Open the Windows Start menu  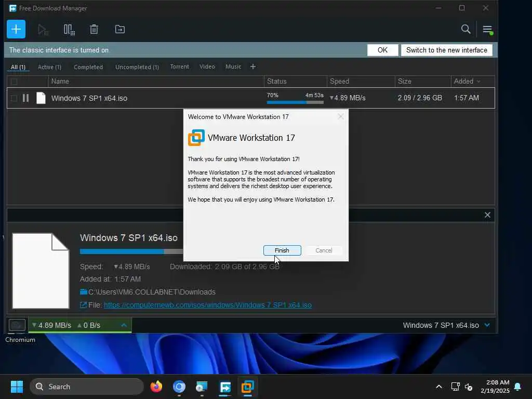coord(17,387)
